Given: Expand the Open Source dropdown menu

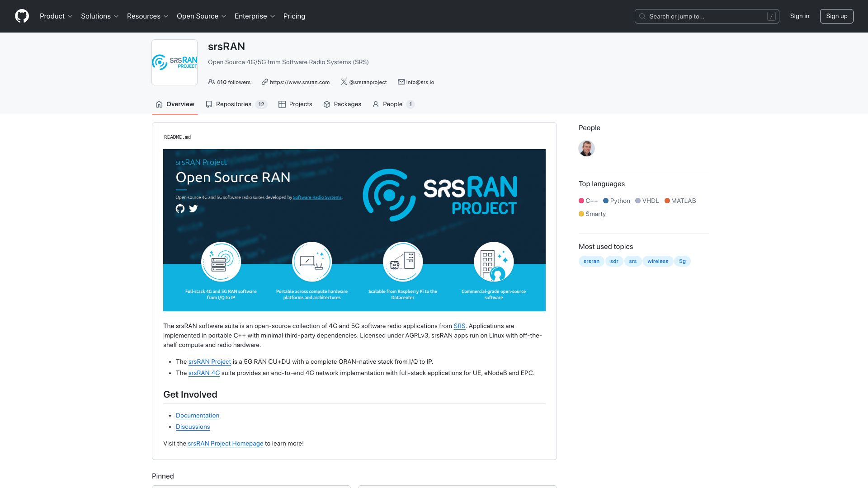Looking at the screenshot, I should tap(202, 16).
